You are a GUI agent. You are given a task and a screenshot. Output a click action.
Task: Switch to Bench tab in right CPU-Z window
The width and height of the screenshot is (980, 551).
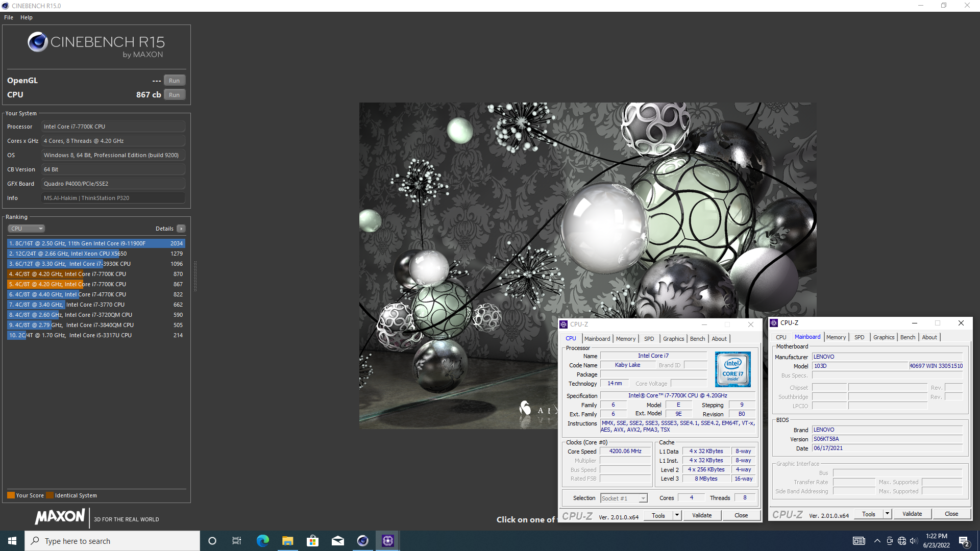[x=908, y=337]
